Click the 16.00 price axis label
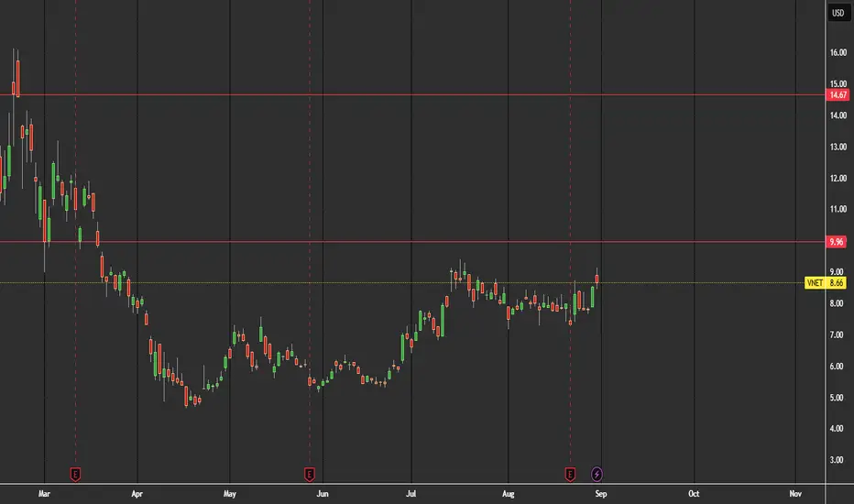Image resolution: width=854 pixels, height=504 pixels. pos(838,52)
